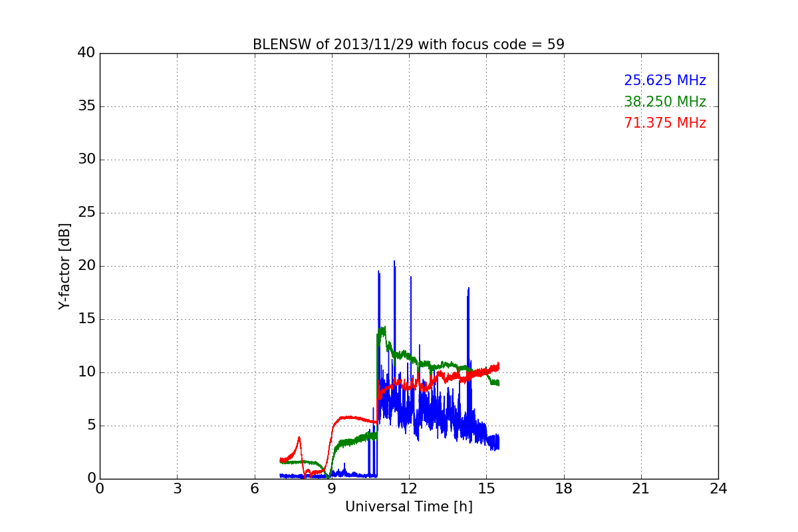798x532 pixels.
Task: Click x-axis tick label "12"
Action: [409, 489]
